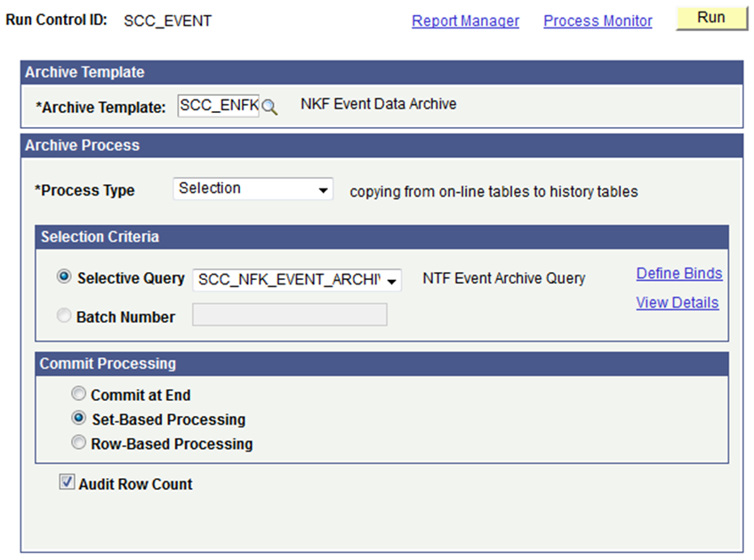Click the Batch Number input field
754x560 pixels.
click(x=289, y=315)
